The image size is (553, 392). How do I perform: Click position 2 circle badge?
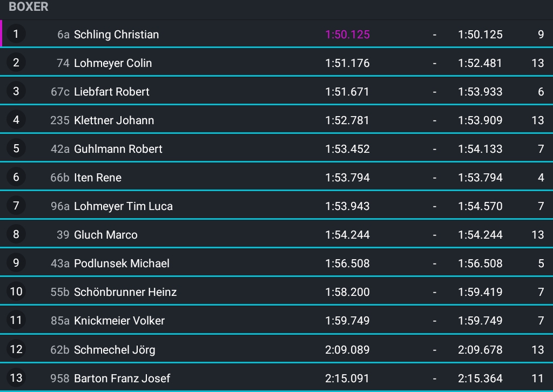click(x=16, y=63)
